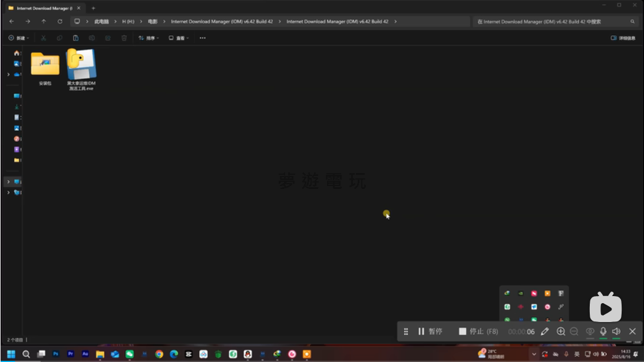Toggle the 详细信息 details pane

(x=623, y=38)
